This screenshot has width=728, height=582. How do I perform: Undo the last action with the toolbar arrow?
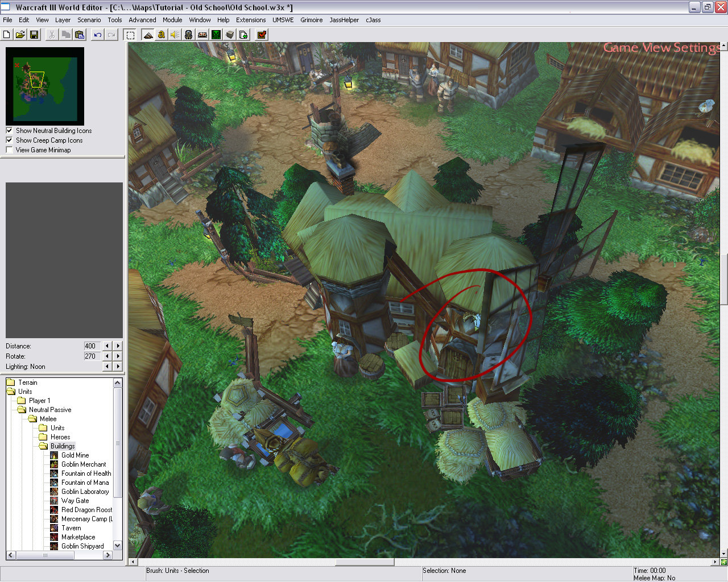98,35
